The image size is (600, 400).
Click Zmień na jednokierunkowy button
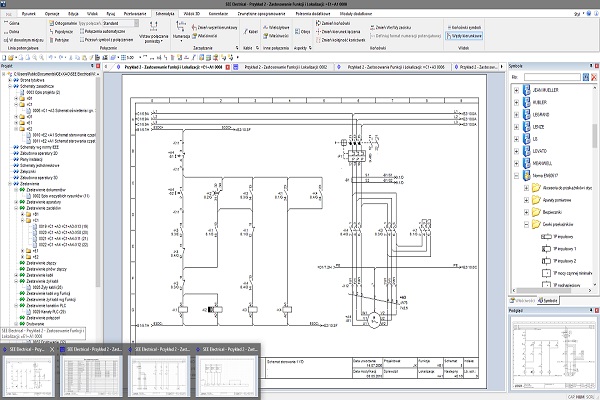coord(214,28)
